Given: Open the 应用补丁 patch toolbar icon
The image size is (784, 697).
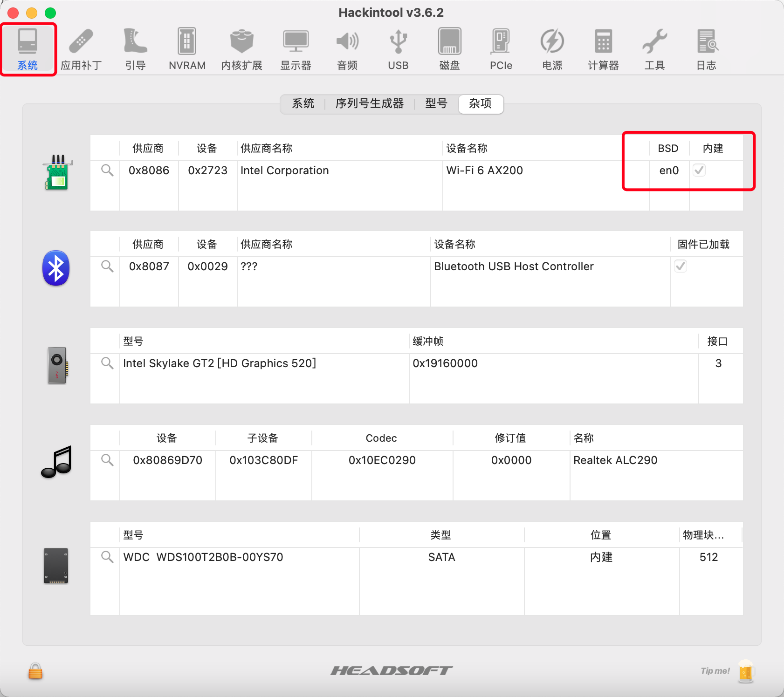Looking at the screenshot, I should 81,49.
